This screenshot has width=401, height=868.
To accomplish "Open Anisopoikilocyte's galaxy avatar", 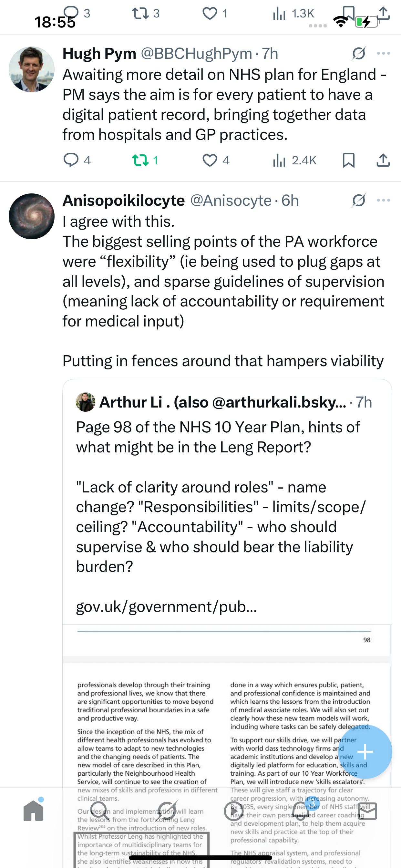I will coord(32,216).
